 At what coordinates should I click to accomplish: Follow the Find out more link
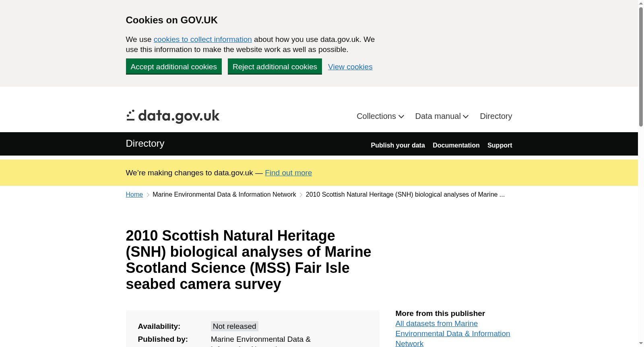[288, 173]
